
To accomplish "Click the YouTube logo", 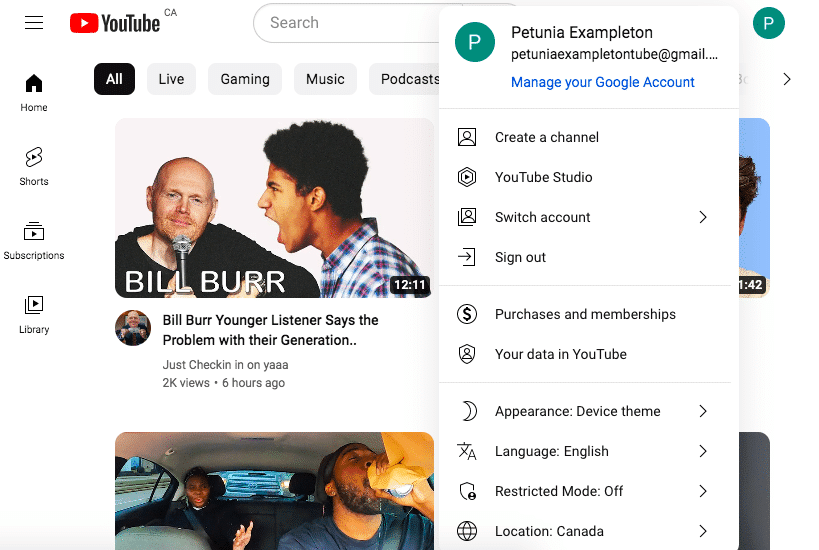I will (x=115, y=23).
